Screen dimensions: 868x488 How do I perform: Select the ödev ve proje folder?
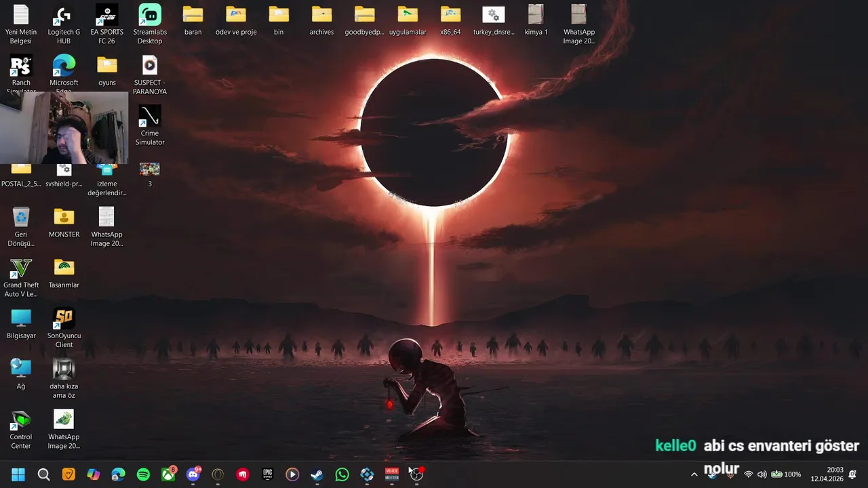click(x=236, y=20)
